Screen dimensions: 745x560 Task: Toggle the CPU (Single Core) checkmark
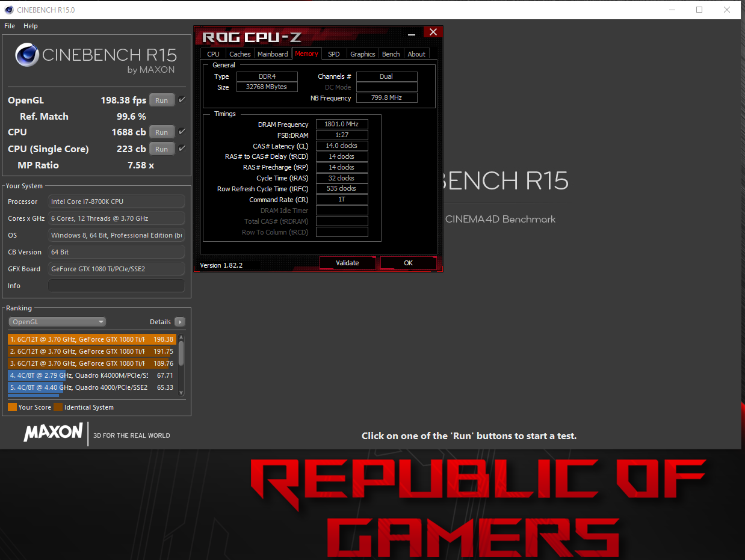coord(182,149)
